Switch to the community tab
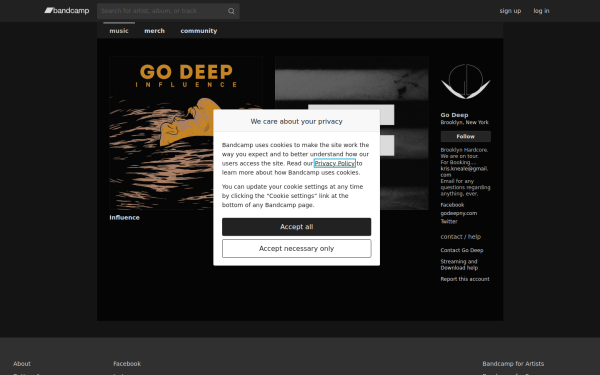This screenshot has width=600, height=375. click(199, 31)
